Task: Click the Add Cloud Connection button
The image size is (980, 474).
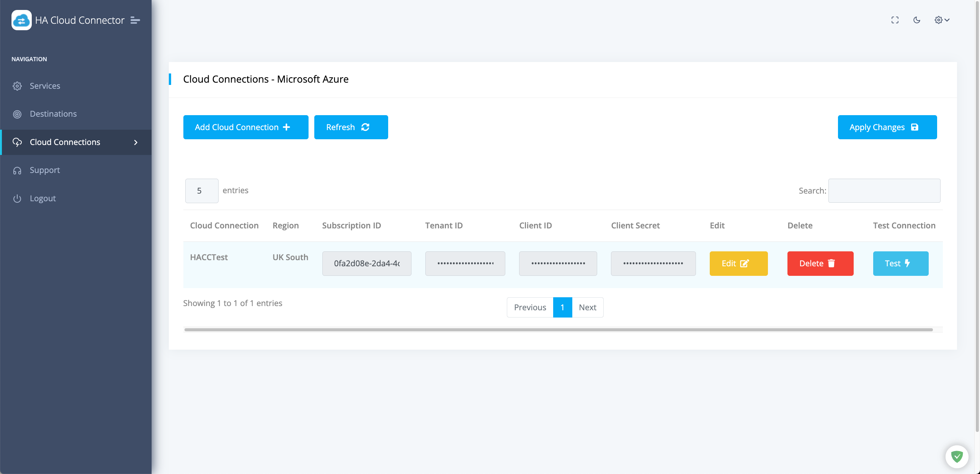Action: [x=246, y=127]
